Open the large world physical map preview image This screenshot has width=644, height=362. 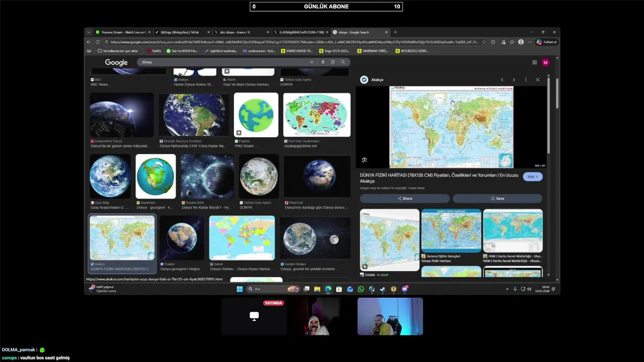point(451,127)
